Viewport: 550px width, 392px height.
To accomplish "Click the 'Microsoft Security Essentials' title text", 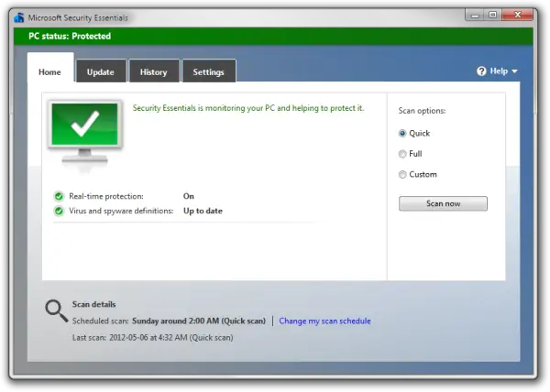I will pos(78,18).
